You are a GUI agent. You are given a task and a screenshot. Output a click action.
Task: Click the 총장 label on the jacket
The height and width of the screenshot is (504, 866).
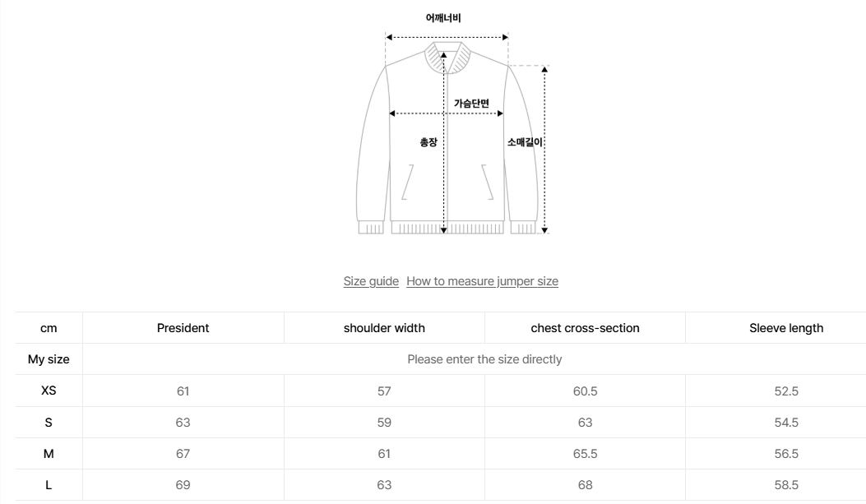(x=428, y=142)
